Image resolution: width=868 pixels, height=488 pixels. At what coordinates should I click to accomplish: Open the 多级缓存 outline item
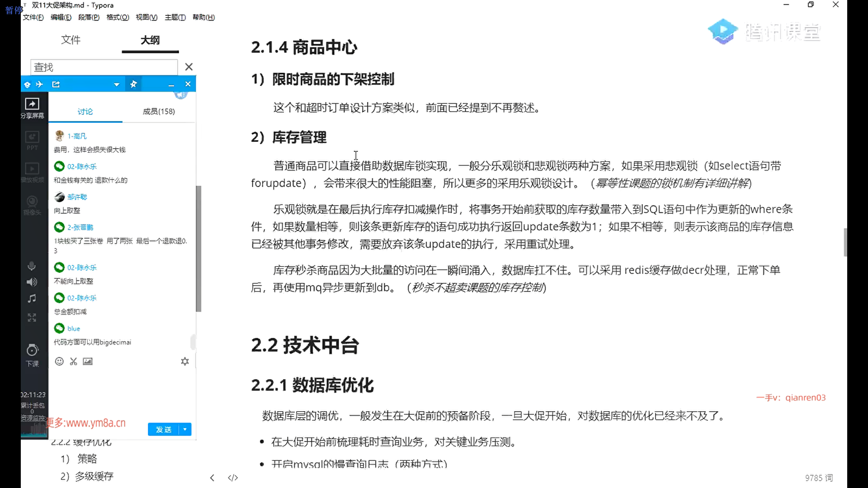94,476
